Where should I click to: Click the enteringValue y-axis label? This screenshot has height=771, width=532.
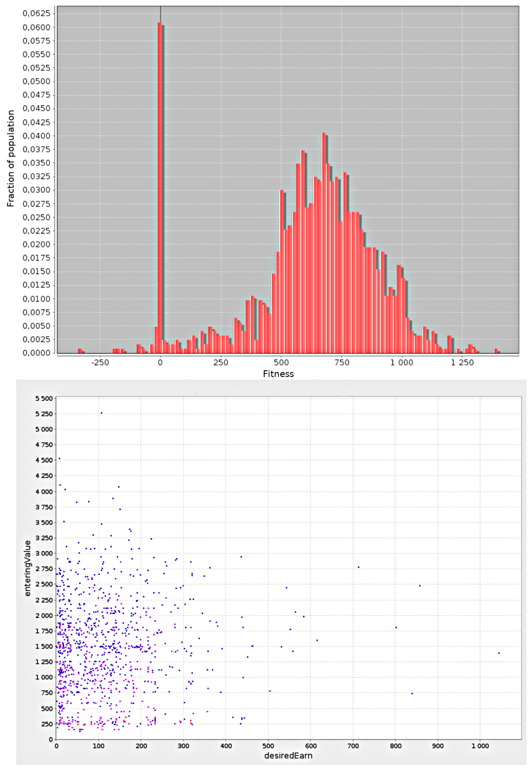pos(27,569)
